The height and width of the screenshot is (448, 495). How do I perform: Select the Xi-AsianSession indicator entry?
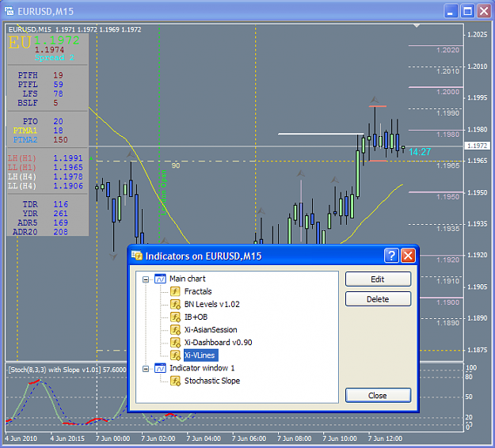(211, 330)
